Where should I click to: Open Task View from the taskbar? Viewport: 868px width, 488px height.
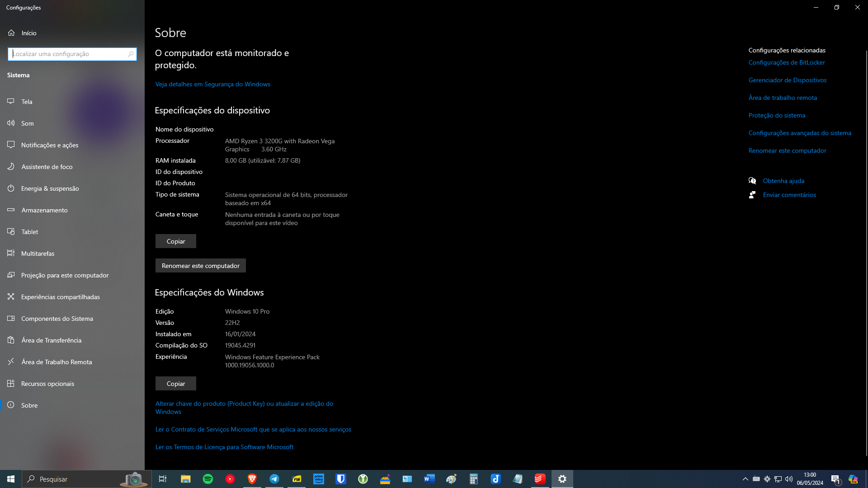point(163,479)
